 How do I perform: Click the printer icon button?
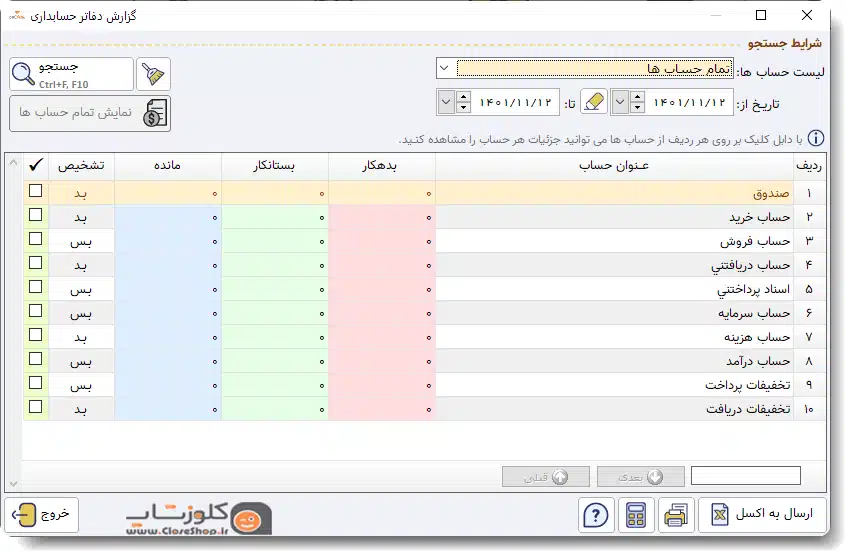676,515
